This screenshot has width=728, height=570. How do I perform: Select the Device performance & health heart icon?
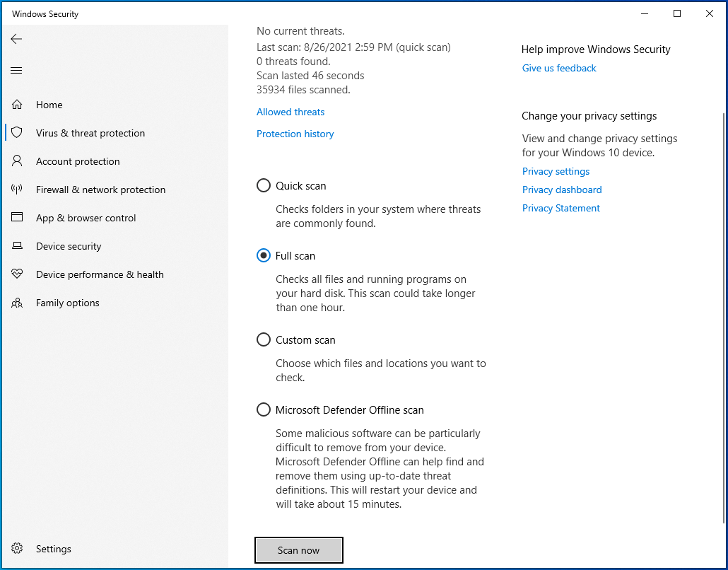17,274
